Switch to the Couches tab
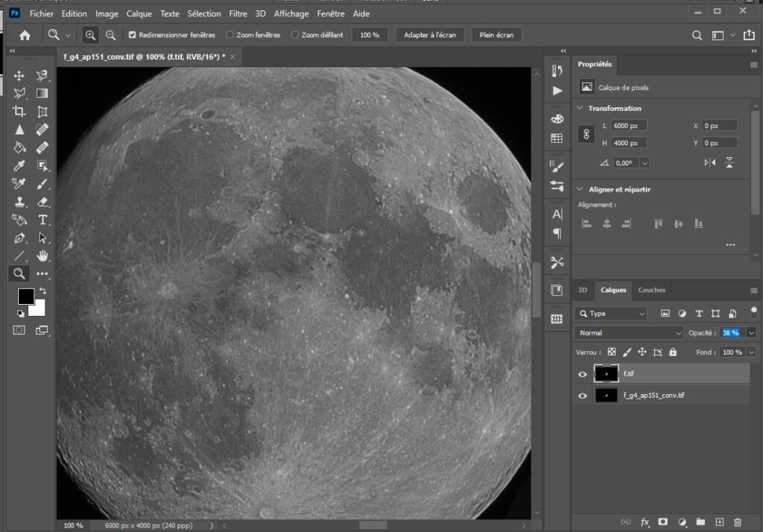This screenshot has width=763, height=532. click(x=651, y=290)
